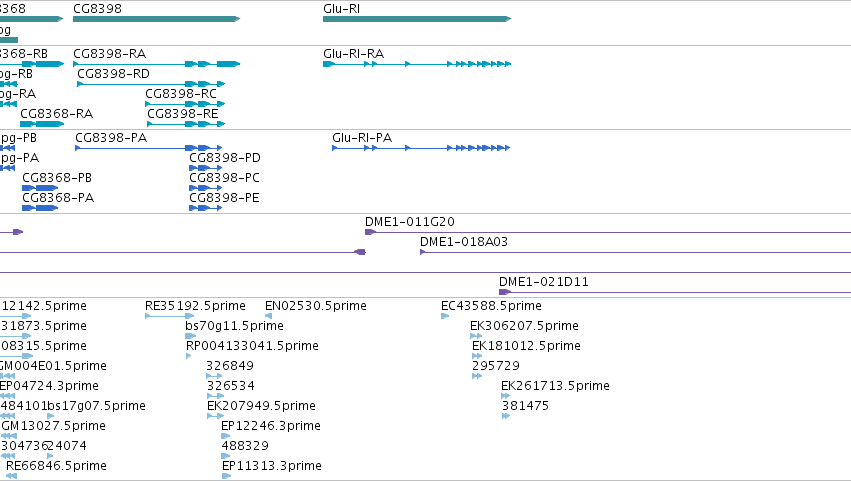Click the CG8368-RA transcript glyph
The image size is (851, 481).
click(42, 124)
